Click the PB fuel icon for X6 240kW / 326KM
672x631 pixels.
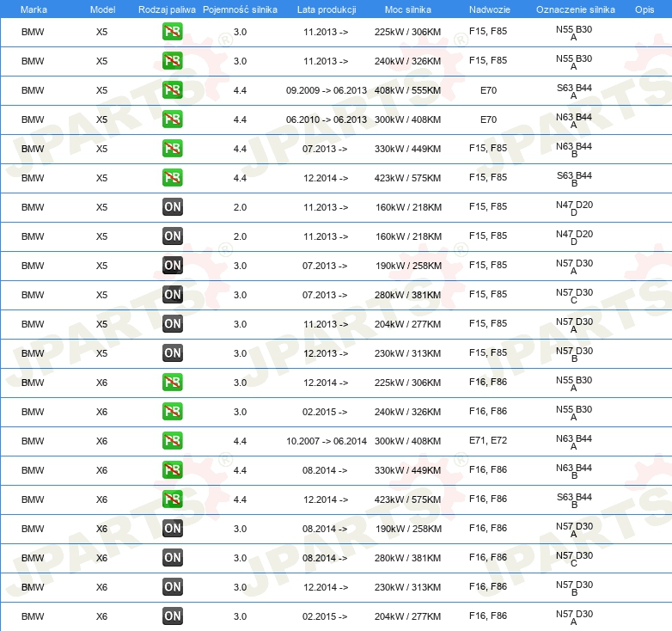pos(172,412)
